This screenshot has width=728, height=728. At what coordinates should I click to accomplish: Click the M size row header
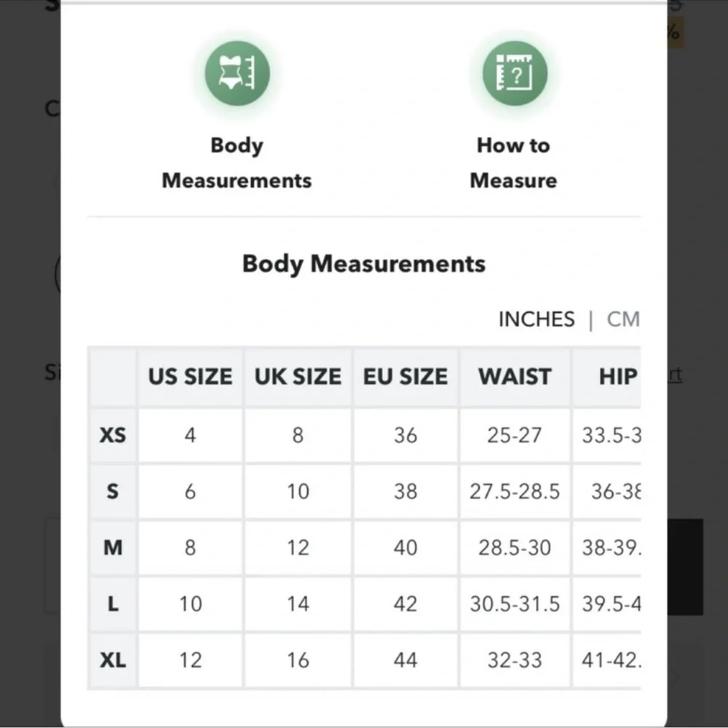click(x=113, y=547)
